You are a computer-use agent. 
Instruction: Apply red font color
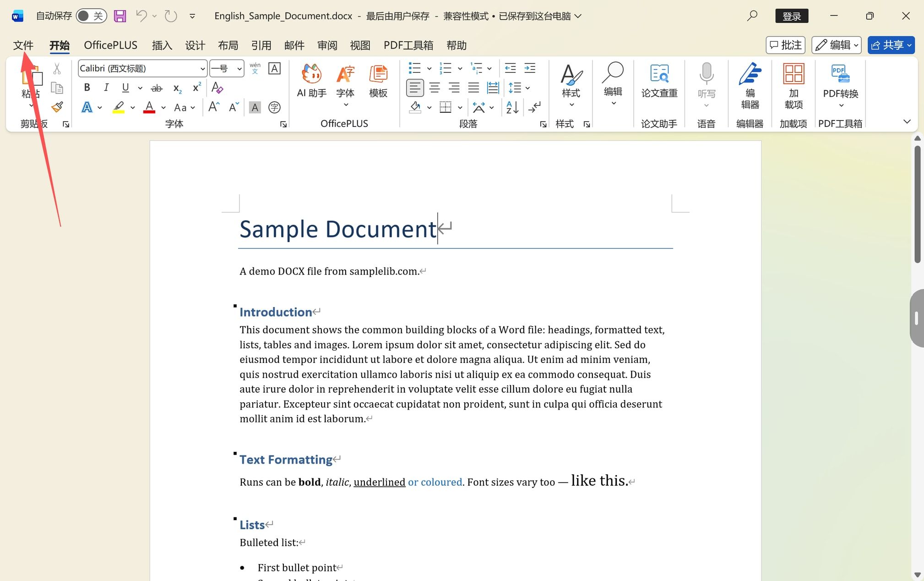coord(149,108)
